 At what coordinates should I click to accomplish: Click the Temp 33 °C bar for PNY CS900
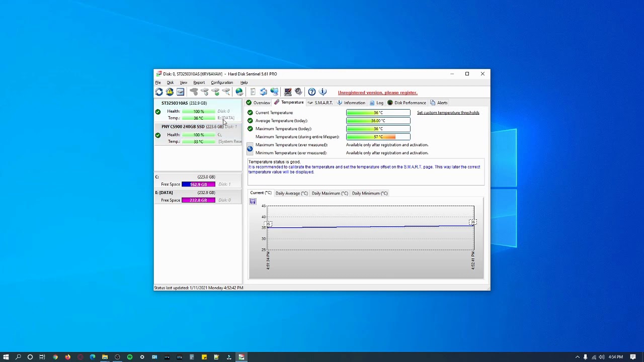(x=198, y=142)
